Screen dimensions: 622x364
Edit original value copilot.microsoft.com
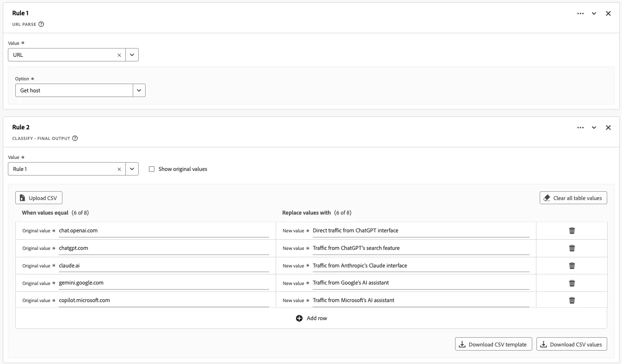click(x=164, y=300)
